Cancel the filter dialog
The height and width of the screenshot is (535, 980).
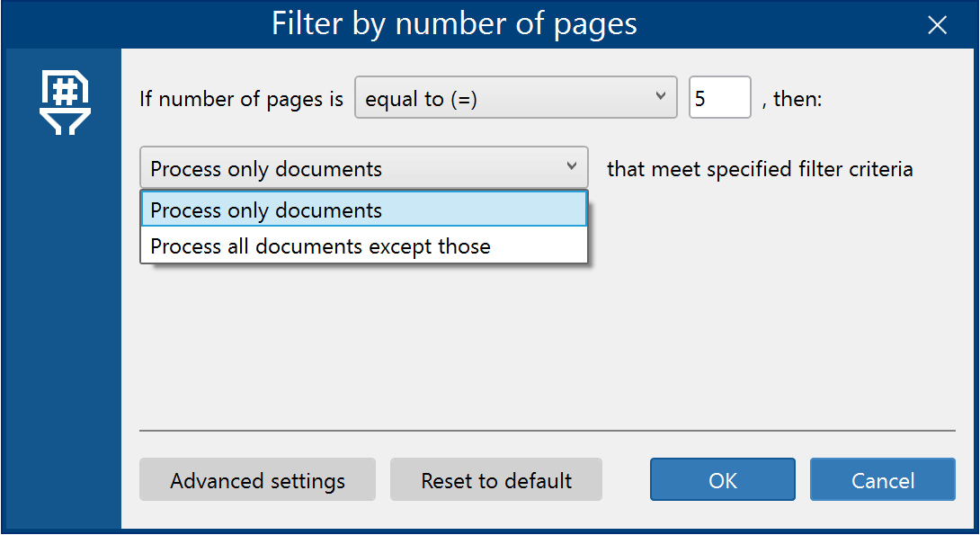(883, 479)
